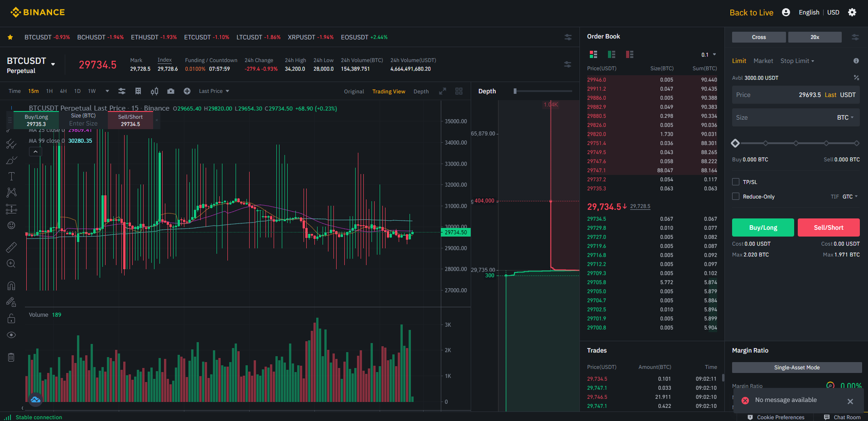Open the emoji icons tool
Screen dimensions: 868x421
[11, 225]
